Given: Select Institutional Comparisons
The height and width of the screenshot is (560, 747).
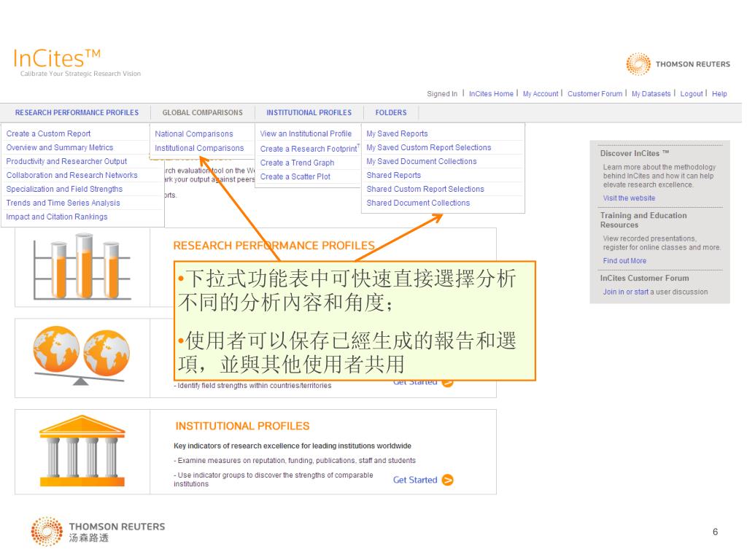Looking at the screenshot, I should coord(199,149).
